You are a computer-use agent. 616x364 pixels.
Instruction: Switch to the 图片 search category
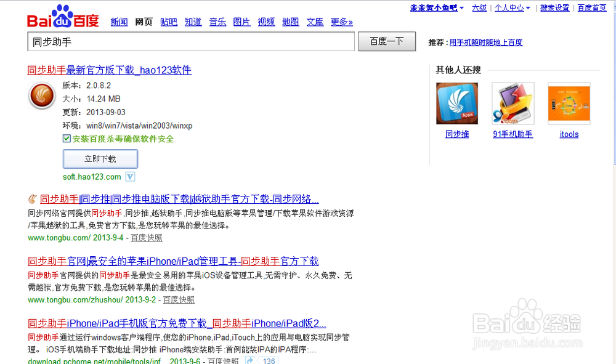241,22
